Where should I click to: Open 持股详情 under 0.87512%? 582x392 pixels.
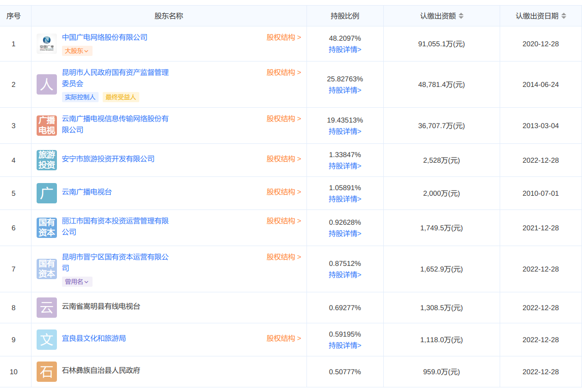coord(345,275)
